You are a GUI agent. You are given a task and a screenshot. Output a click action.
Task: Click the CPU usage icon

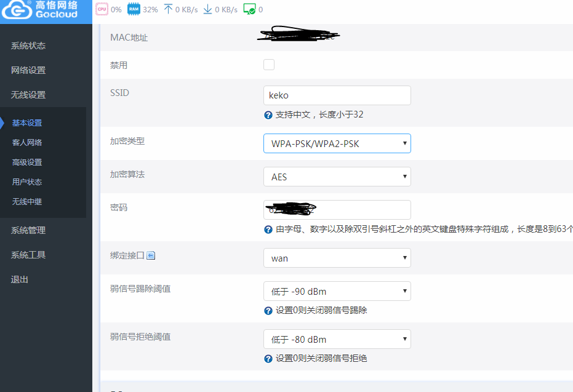click(x=102, y=9)
